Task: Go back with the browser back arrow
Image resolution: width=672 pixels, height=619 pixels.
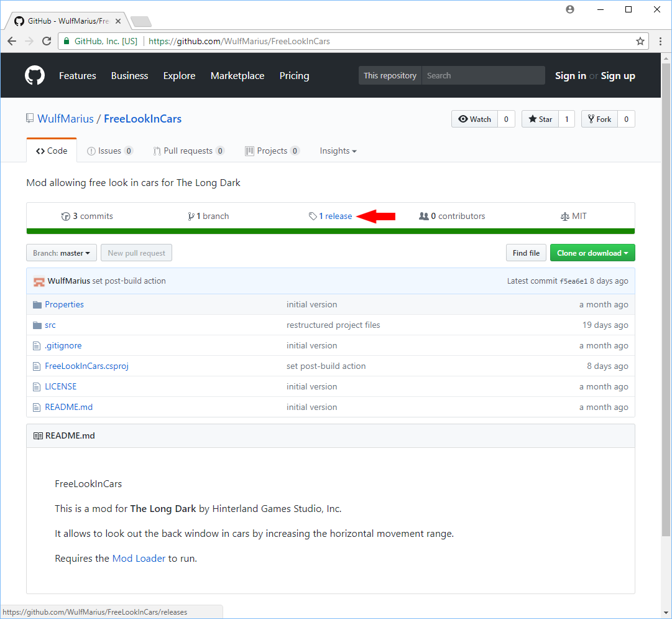Action: point(12,41)
